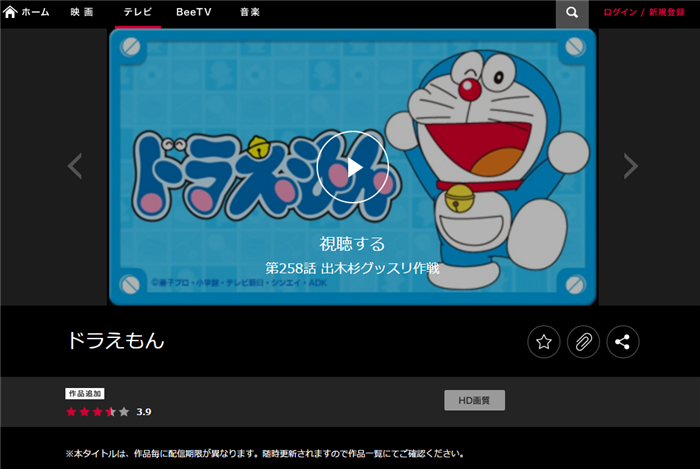Go to previous slide with left chevron
Viewport: 700px width, 469px height.
tap(75, 166)
